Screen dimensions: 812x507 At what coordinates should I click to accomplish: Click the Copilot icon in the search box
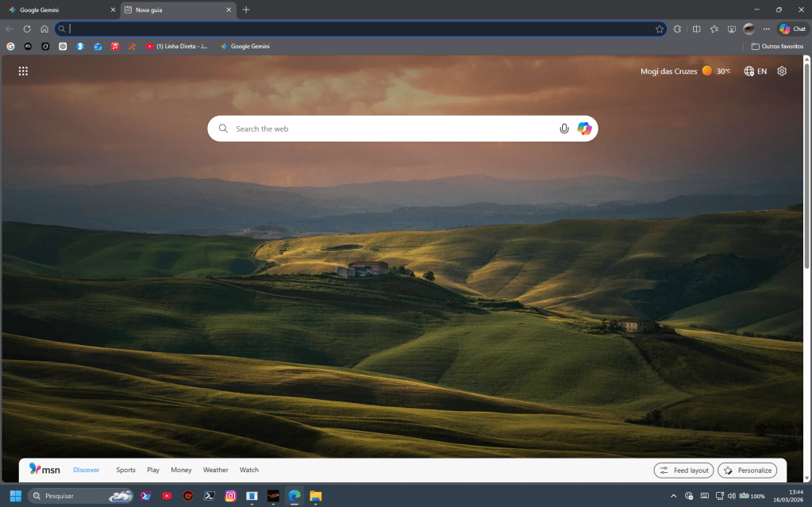[x=584, y=129]
